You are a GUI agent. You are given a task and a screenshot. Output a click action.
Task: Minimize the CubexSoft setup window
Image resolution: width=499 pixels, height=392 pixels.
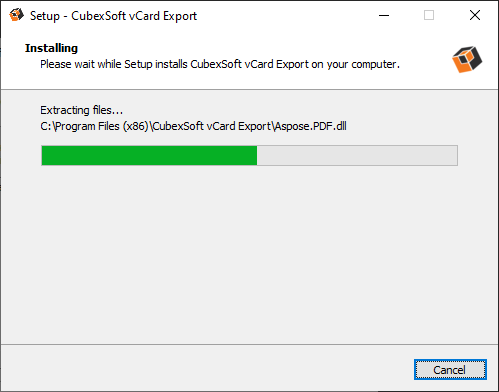pyautogui.click(x=384, y=15)
